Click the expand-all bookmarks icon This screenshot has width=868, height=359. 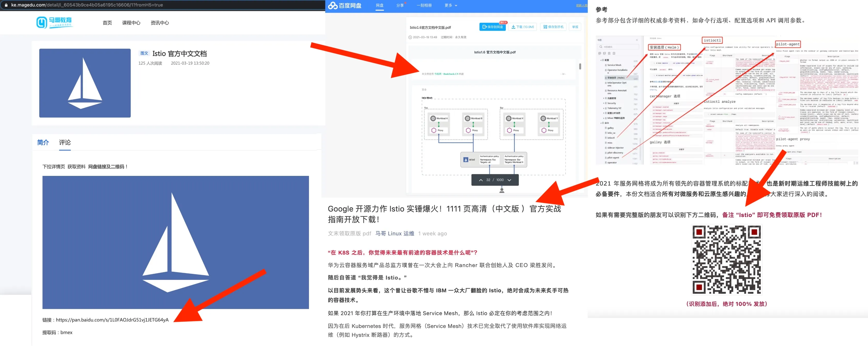click(600, 53)
